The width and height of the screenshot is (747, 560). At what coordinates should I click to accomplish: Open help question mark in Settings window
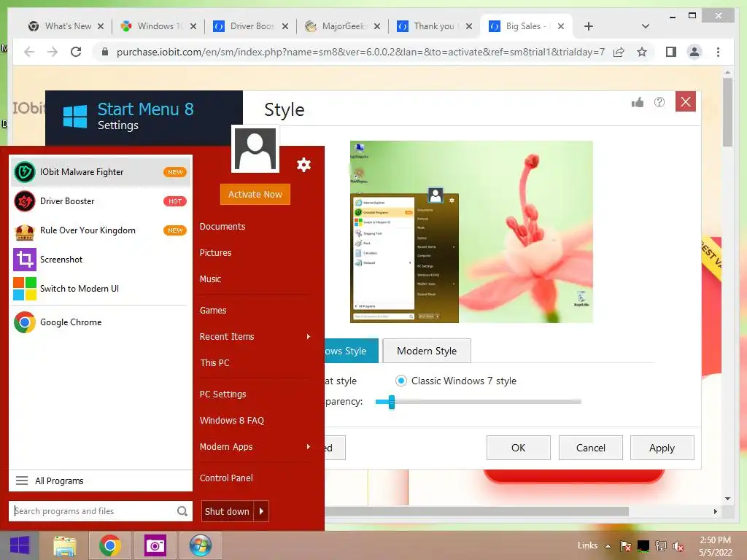coord(659,102)
